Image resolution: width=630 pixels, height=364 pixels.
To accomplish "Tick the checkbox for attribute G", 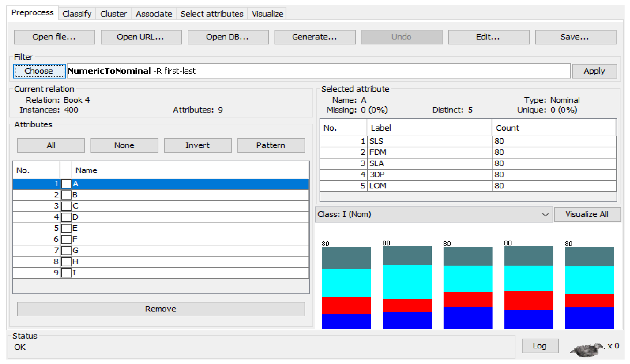I will coord(66,250).
